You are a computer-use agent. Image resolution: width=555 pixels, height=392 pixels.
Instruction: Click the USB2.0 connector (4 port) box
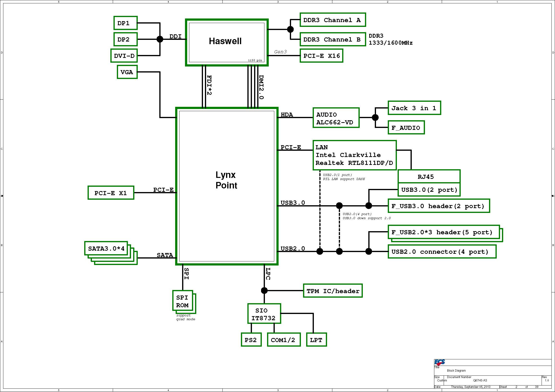[442, 252]
